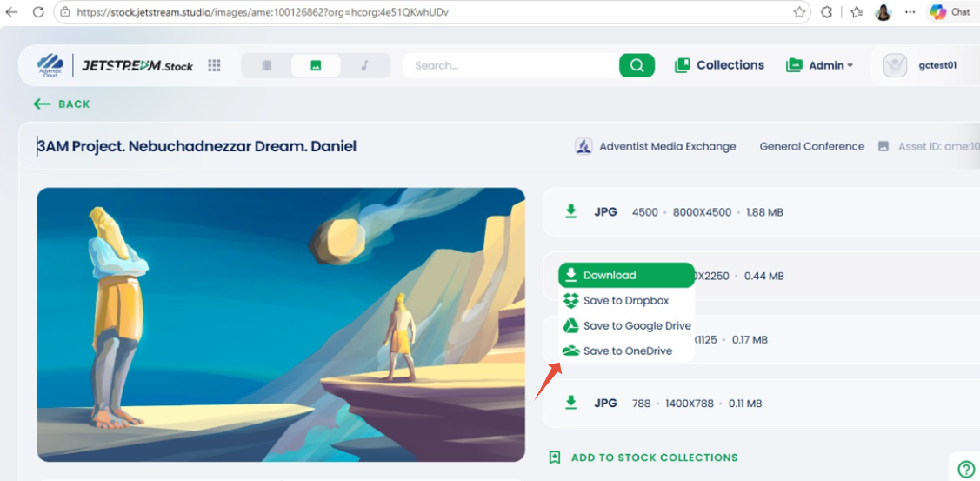Focus the Search input field
Viewport: 980px width, 481px height.
(511, 65)
